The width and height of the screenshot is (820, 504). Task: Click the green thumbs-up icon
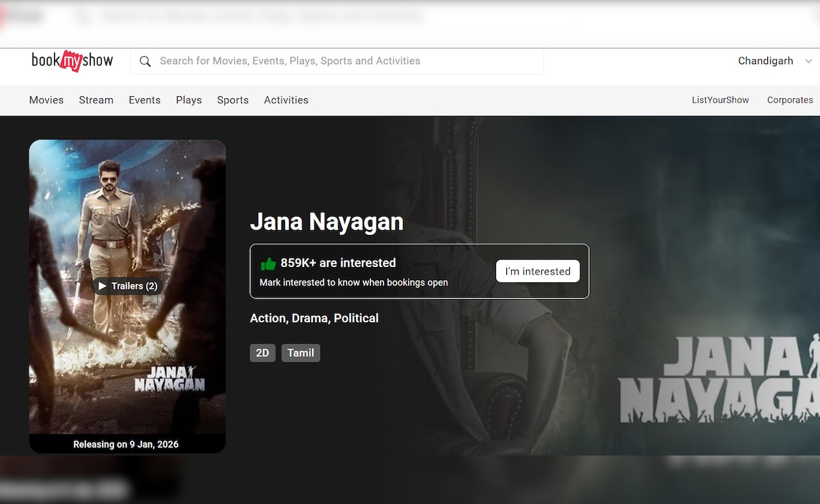coord(268,264)
